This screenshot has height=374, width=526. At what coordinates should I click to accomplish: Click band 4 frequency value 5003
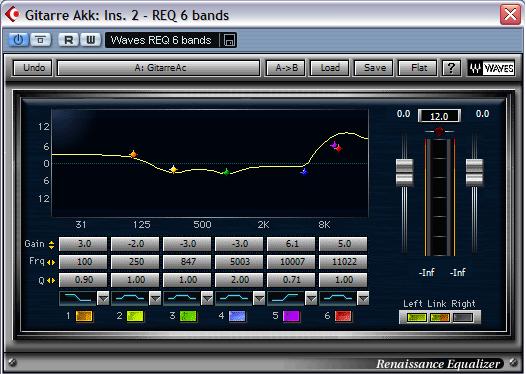[x=239, y=262]
